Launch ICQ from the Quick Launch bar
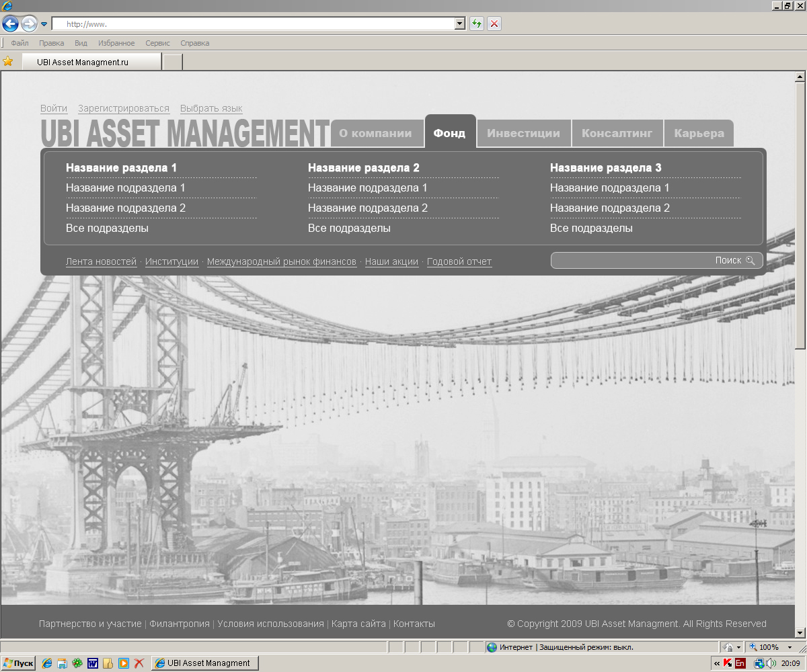Viewport: 807px width, 672px height. coord(77,663)
